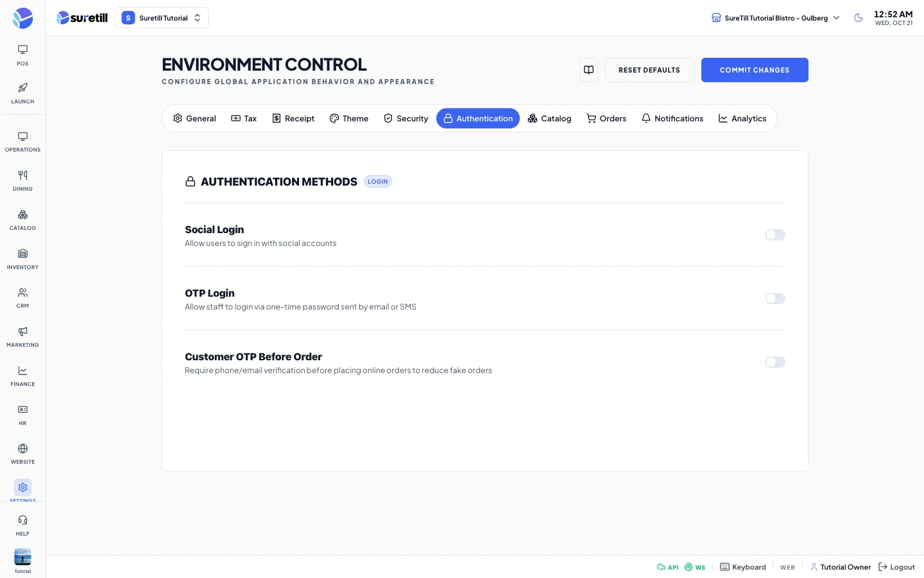Click the WS connection status indicator
This screenshot has width=924, height=578.
click(x=695, y=567)
